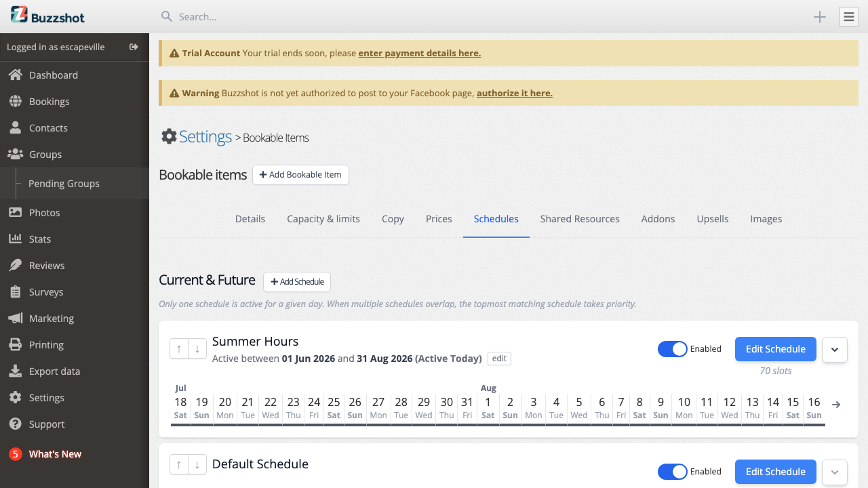Click the Add Schedule button

pyautogui.click(x=297, y=281)
